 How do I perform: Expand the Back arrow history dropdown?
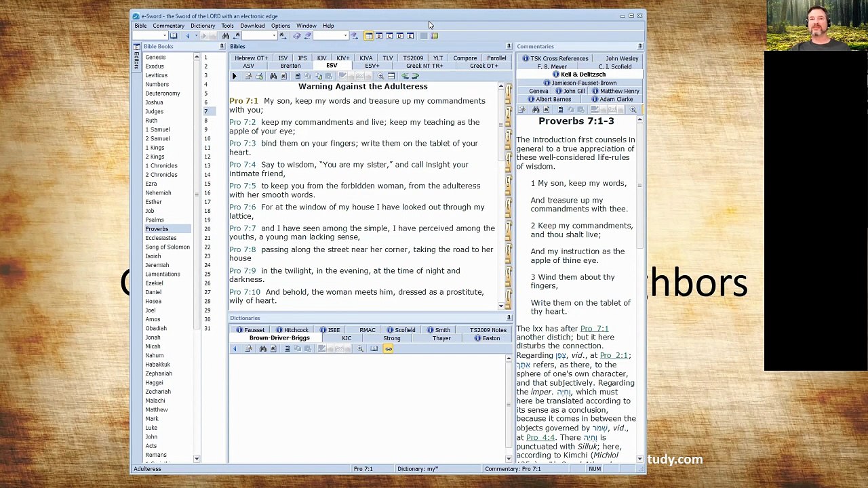pyautogui.click(x=196, y=35)
